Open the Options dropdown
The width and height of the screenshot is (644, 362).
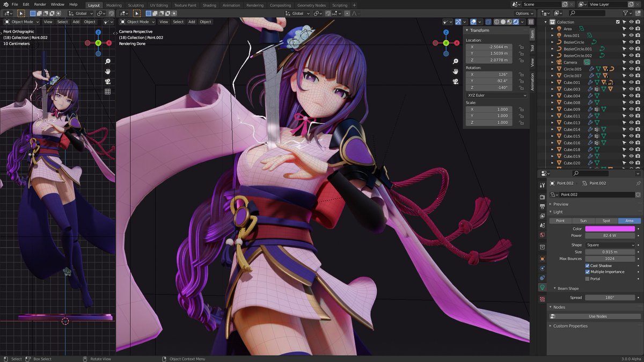[524, 13]
